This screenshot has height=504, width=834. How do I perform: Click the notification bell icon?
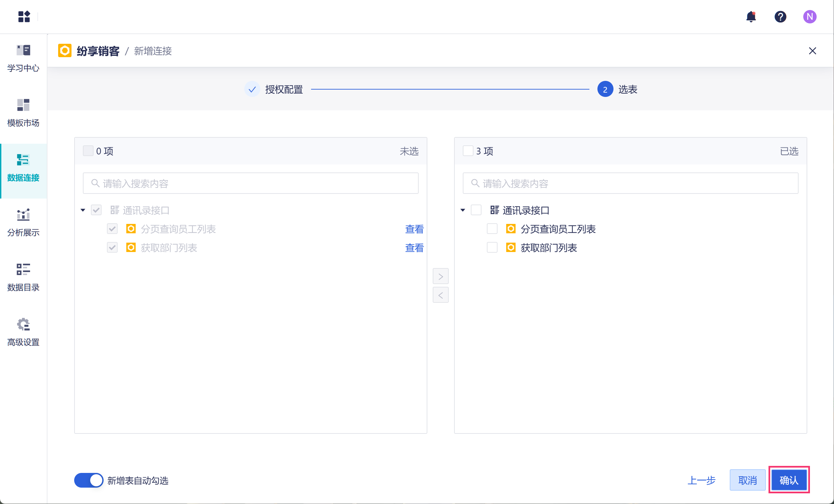pos(751,16)
